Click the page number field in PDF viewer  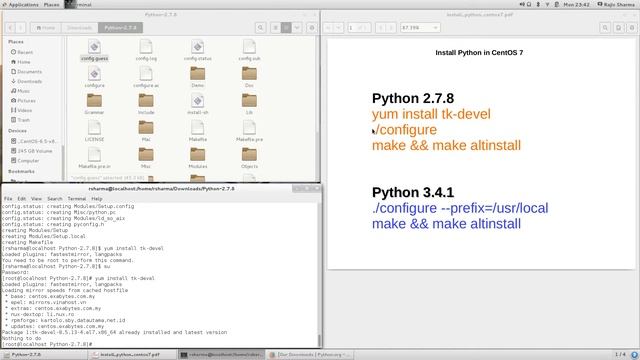tap(359, 28)
